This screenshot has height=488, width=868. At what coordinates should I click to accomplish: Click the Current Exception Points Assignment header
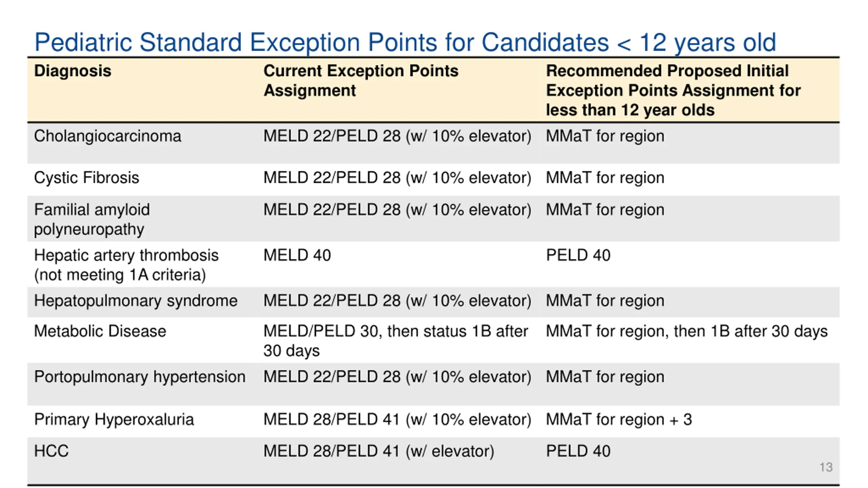(361, 81)
